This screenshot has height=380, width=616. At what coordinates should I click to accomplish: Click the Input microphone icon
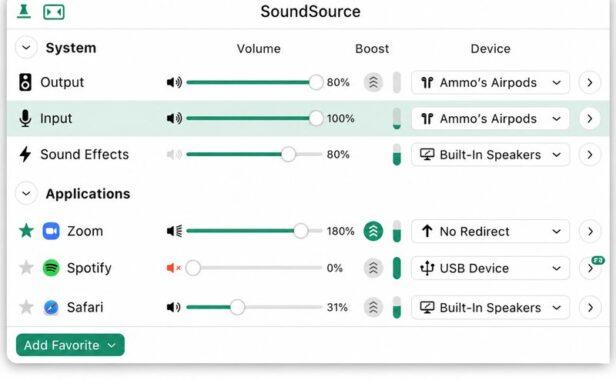click(25, 118)
